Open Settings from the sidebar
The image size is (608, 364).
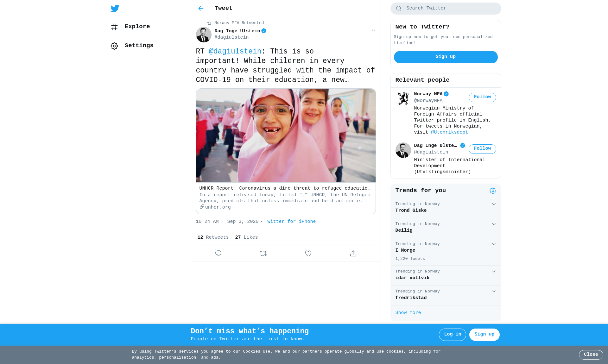pos(132,46)
